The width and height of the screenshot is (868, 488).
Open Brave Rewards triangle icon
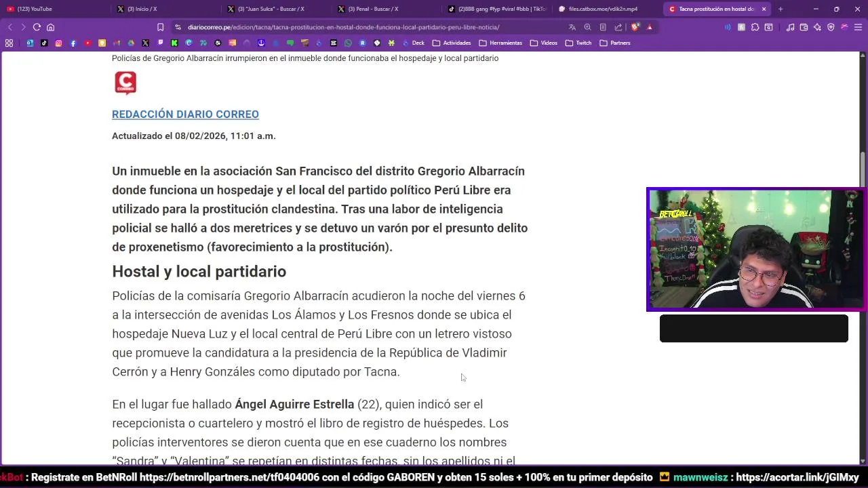[649, 27]
